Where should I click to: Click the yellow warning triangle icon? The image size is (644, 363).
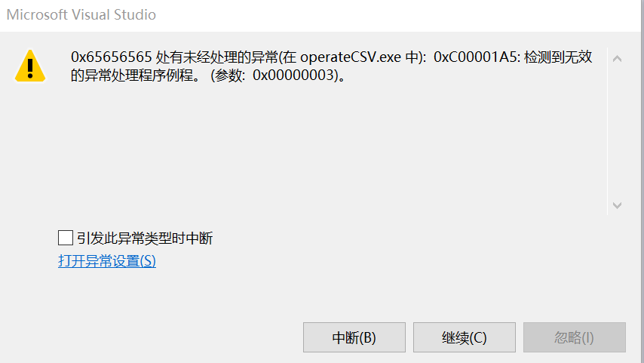pos(30,66)
